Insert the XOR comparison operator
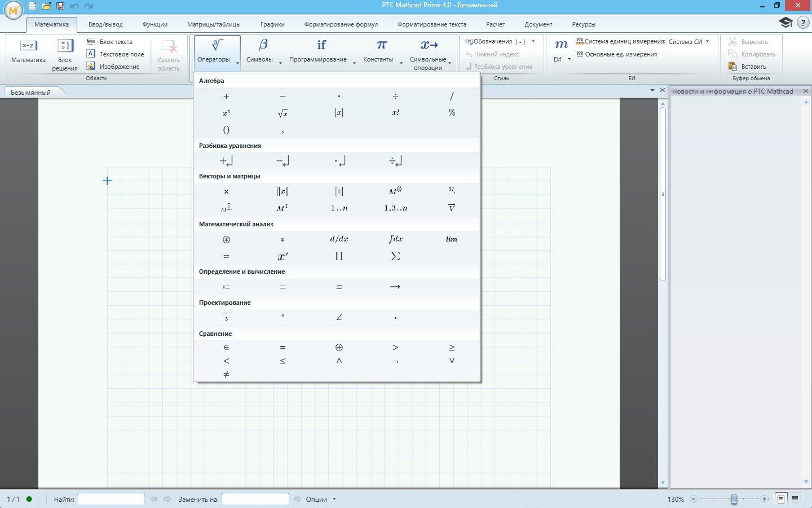Screen dimensions: 812x508 (339, 348)
